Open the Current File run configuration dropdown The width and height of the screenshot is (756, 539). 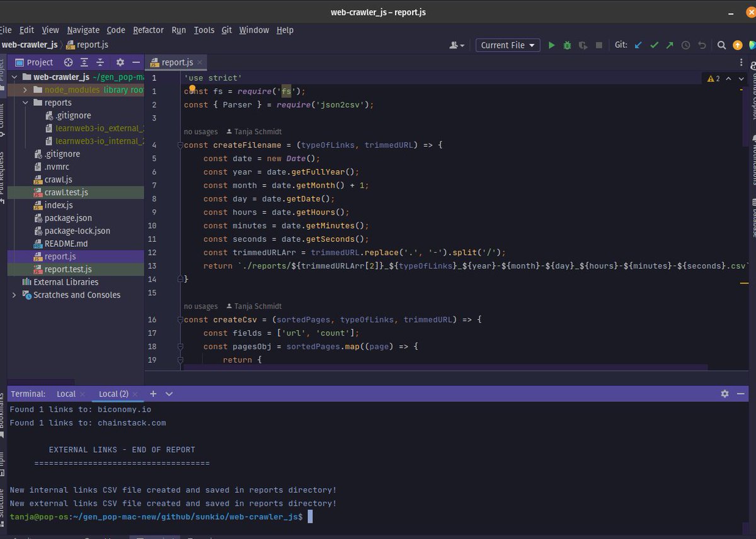[508, 45]
